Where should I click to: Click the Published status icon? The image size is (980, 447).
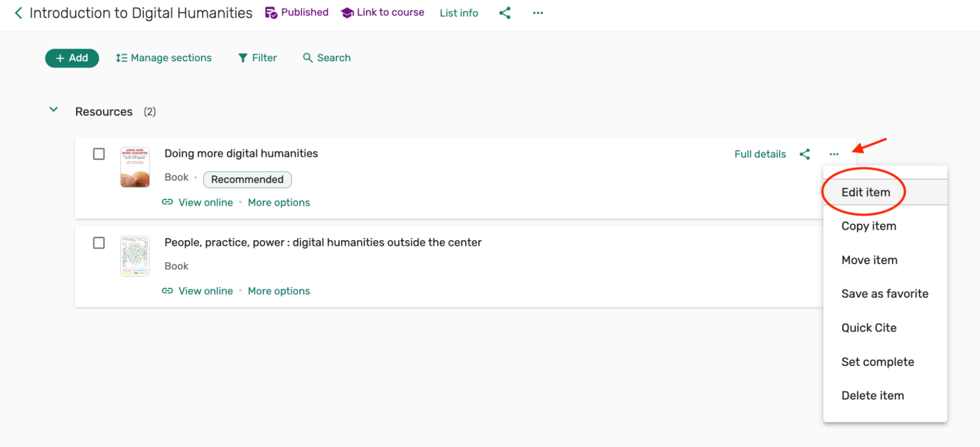271,13
